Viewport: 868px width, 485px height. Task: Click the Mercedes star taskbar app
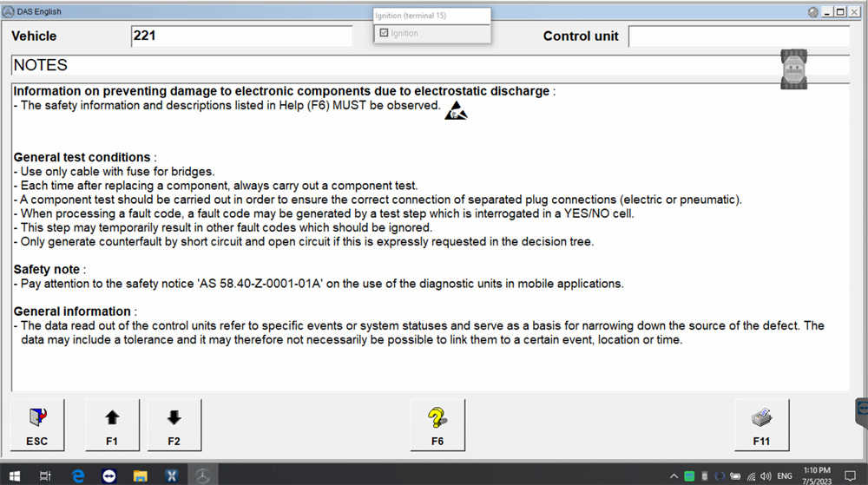tap(203, 475)
